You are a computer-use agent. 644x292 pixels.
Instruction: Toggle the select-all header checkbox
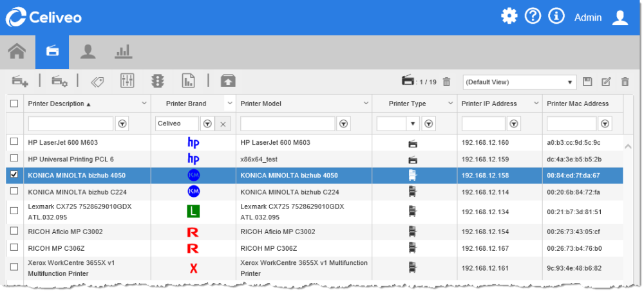[14, 104]
